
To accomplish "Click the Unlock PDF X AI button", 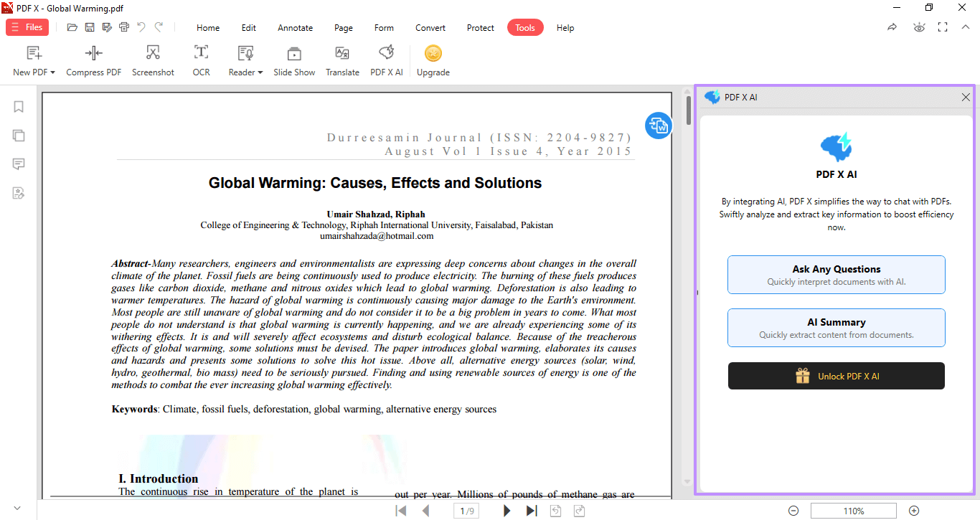I will point(836,375).
